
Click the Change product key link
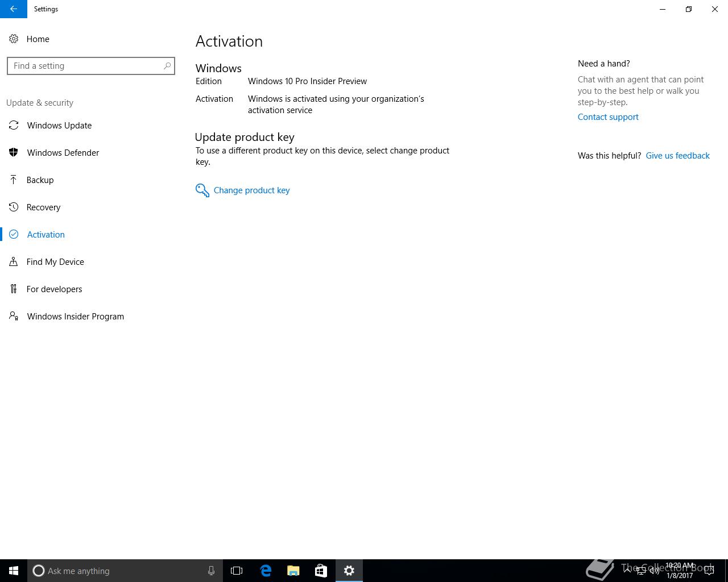point(251,190)
